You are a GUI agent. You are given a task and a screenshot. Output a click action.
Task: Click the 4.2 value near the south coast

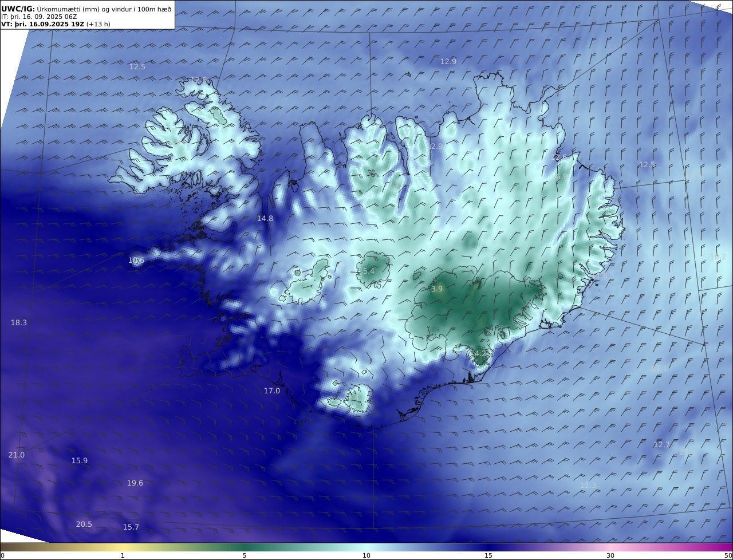coord(480,354)
